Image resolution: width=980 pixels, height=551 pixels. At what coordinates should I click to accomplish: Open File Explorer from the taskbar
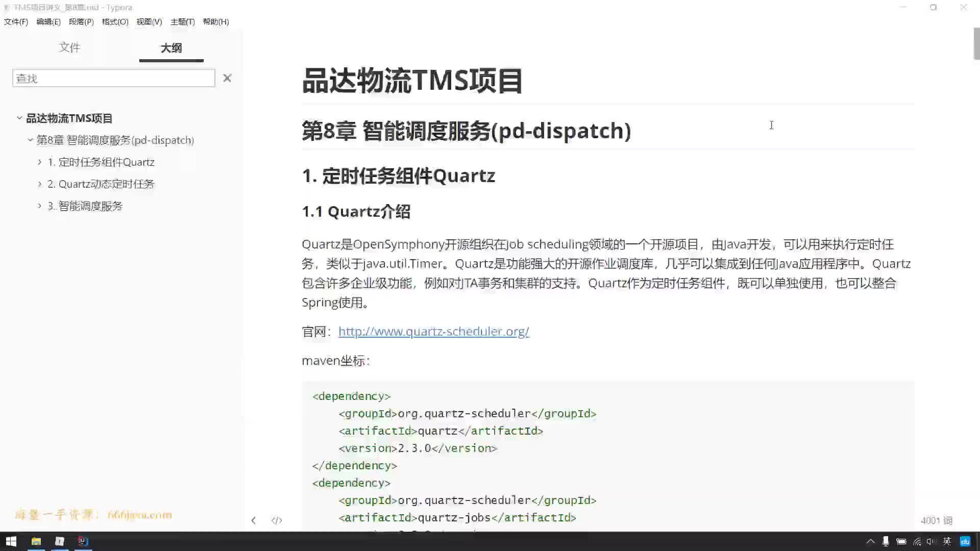(x=36, y=541)
